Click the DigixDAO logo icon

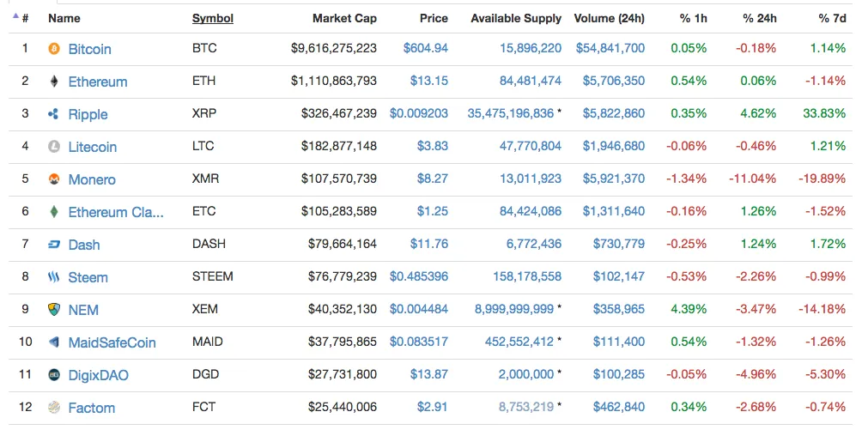[54, 375]
